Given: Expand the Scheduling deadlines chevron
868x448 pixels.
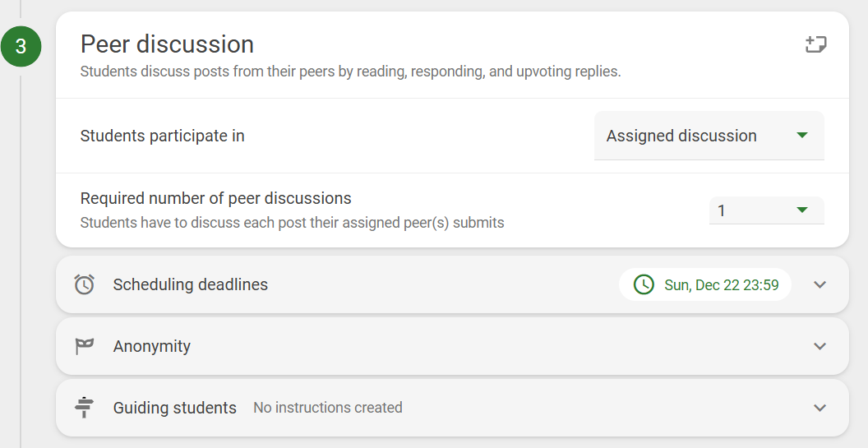Looking at the screenshot, I should tap(820, 284).
